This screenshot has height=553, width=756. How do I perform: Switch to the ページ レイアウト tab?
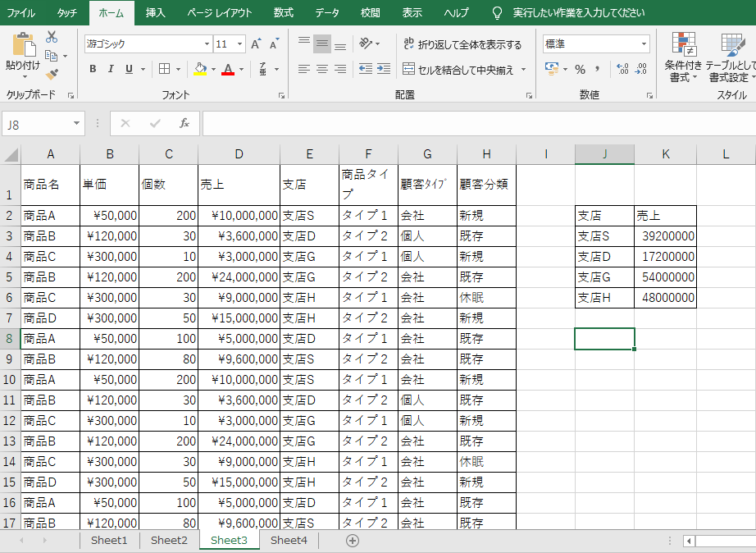220,12
